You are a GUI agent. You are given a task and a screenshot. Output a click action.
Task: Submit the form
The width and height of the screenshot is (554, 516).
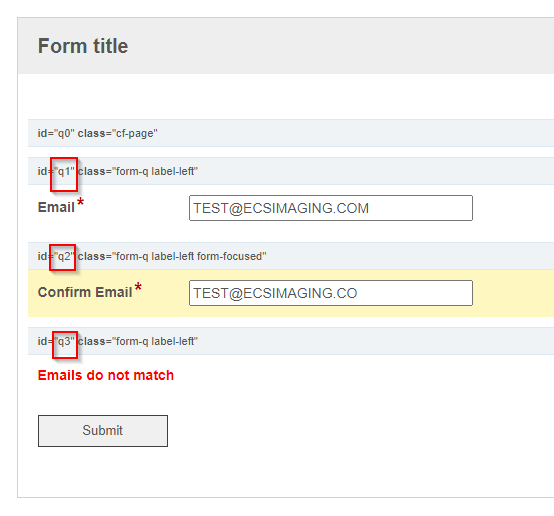(x=103, y=431)
